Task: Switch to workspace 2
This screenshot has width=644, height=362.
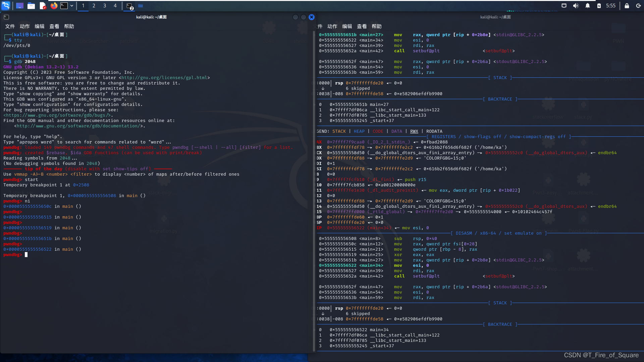Action: [x=94, y=6]
